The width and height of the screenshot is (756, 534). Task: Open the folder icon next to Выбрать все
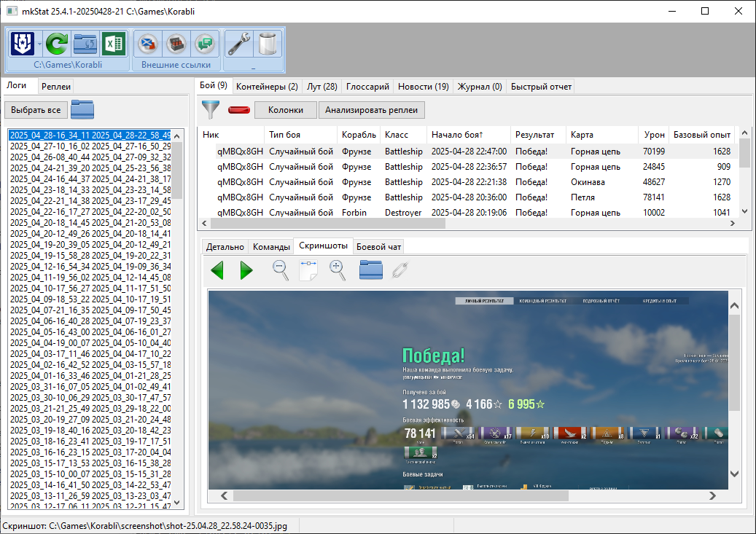pos(82,109)
